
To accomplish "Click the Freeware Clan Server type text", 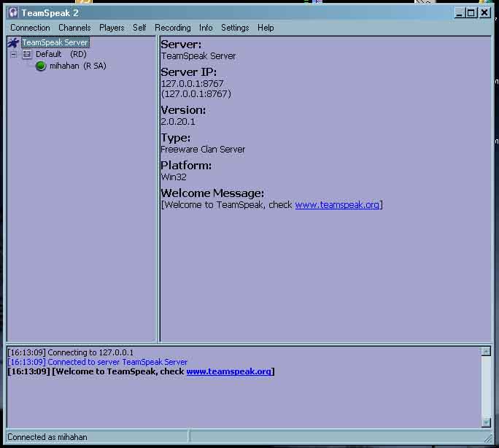I will pos(203,150).
